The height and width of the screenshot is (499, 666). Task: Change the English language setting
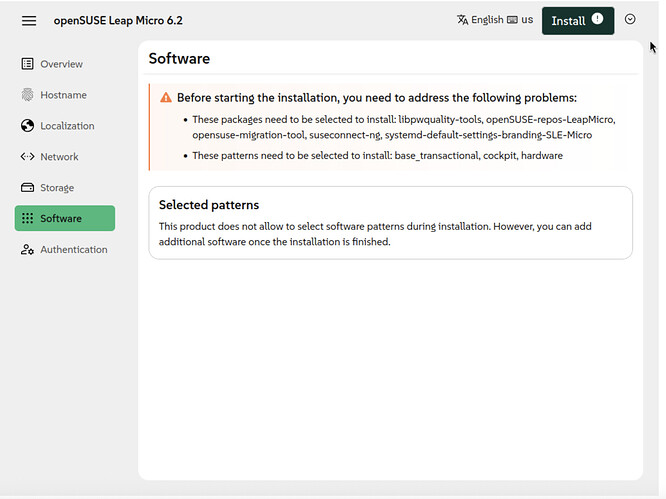(487, 20)
